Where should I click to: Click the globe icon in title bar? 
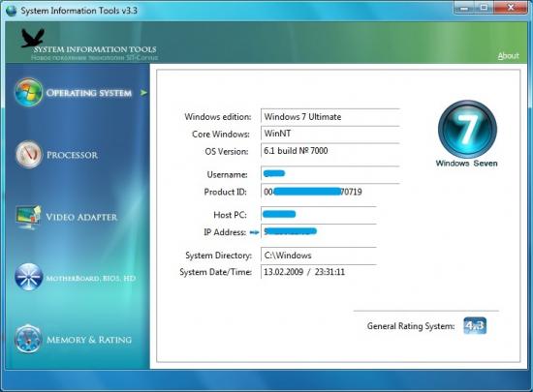coord(11,11)
